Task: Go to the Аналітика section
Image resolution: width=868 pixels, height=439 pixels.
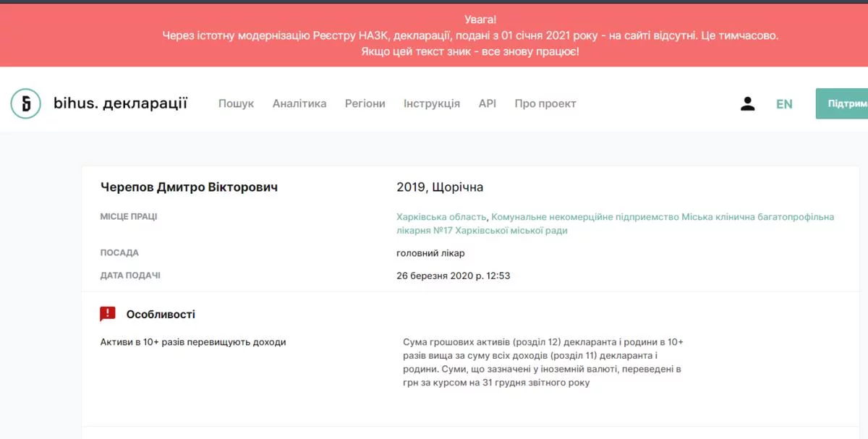Action: [x=299, y=103]
